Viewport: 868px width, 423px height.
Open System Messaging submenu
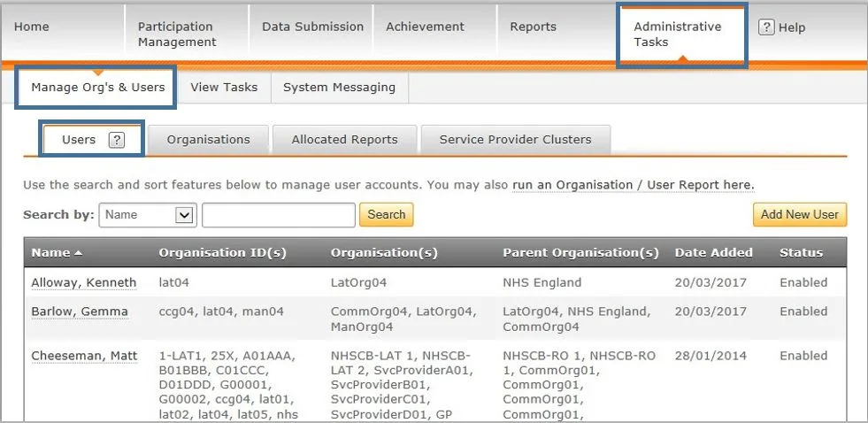tap(340, 88)
